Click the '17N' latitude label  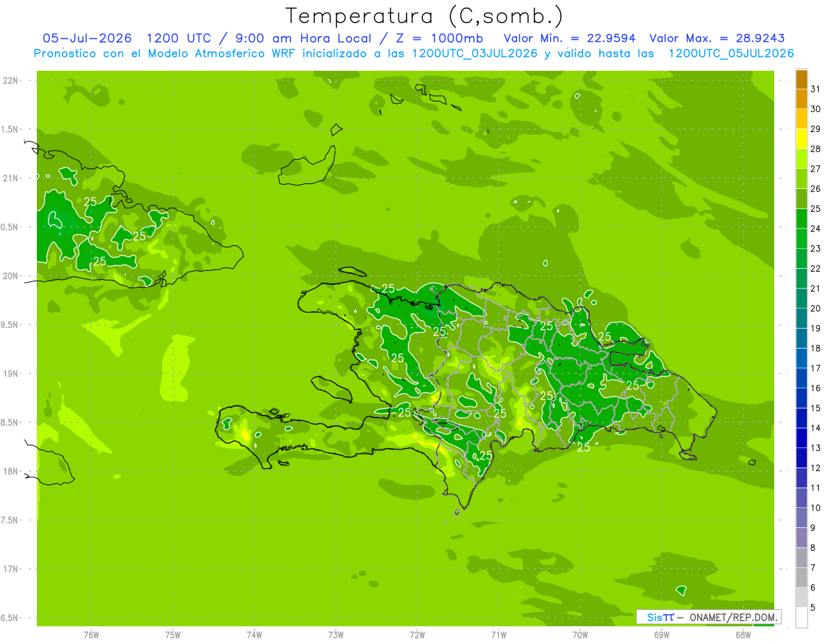(12, 569)
